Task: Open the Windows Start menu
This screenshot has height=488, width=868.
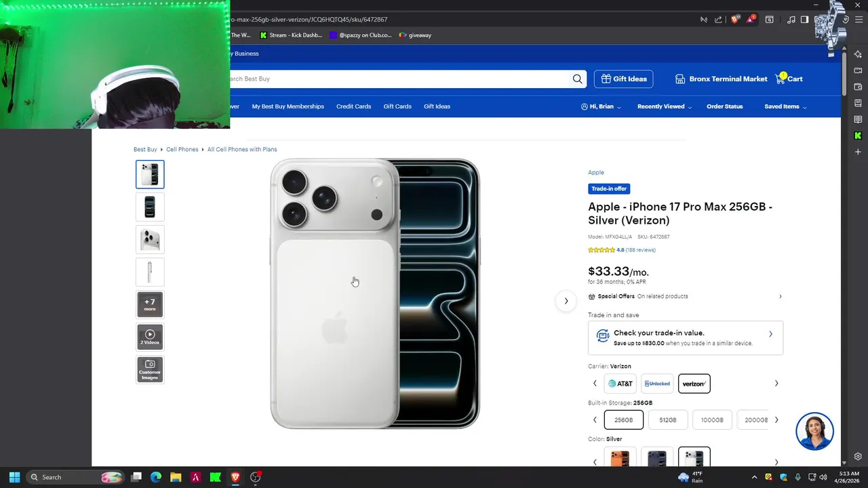Action: pos(14,477)
